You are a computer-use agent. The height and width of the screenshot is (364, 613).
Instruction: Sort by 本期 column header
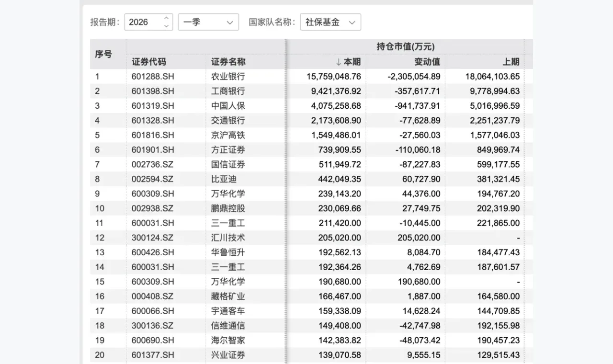[348, 62]
